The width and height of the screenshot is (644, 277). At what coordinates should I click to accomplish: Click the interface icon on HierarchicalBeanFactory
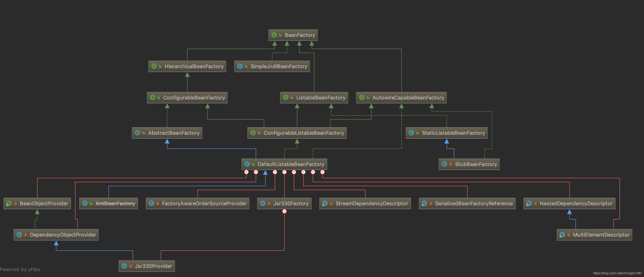tap(154, 66)
